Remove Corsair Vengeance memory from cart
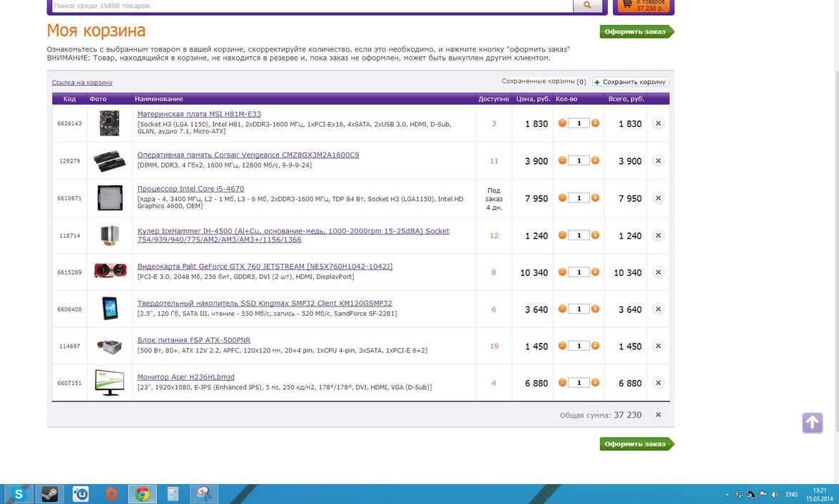The image size is (839, 504). [x=658, y=161]
